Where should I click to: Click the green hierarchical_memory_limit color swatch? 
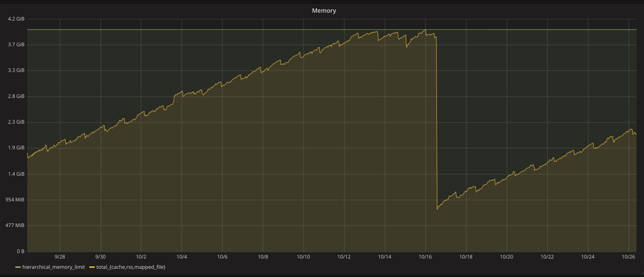pyautogui.click(x=18, y=267)
